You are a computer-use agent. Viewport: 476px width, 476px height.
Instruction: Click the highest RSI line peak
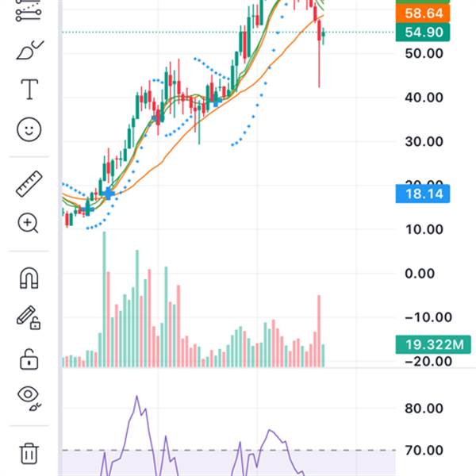tap(137, 397)
